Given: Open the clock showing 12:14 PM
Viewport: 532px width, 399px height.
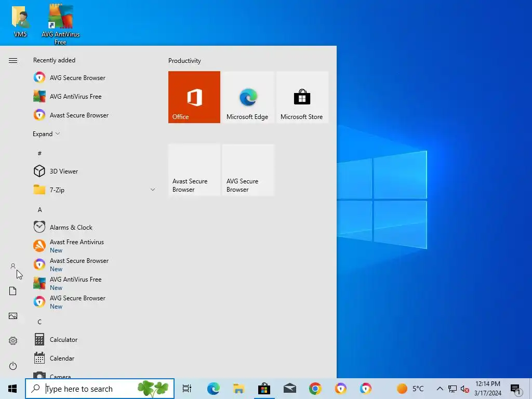Looking at the screenshot, I should pos(487,389).
